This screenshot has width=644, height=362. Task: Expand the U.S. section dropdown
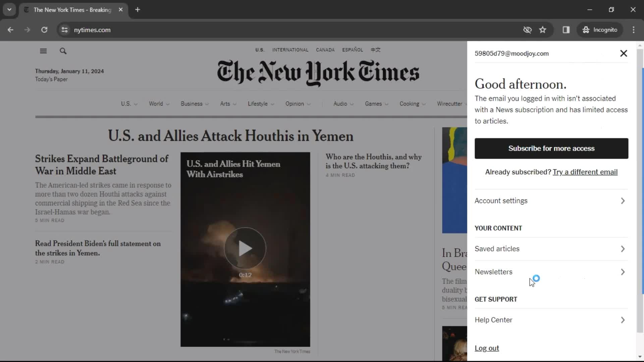129,104
